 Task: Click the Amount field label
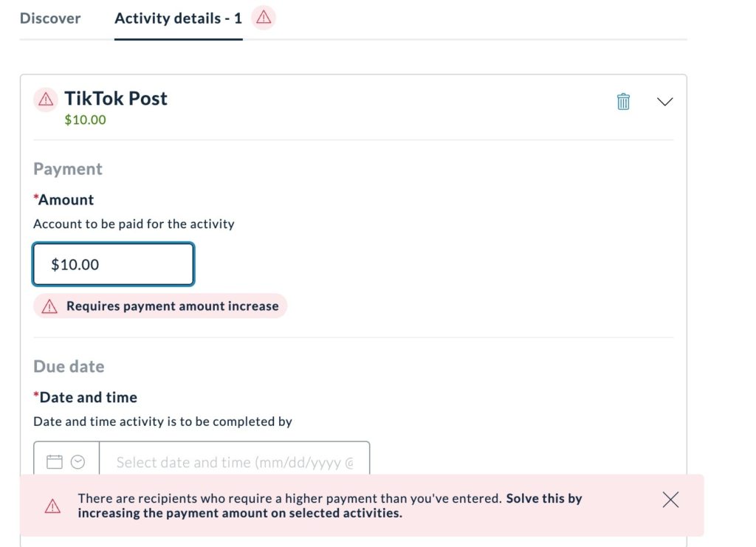click(63, 199)
